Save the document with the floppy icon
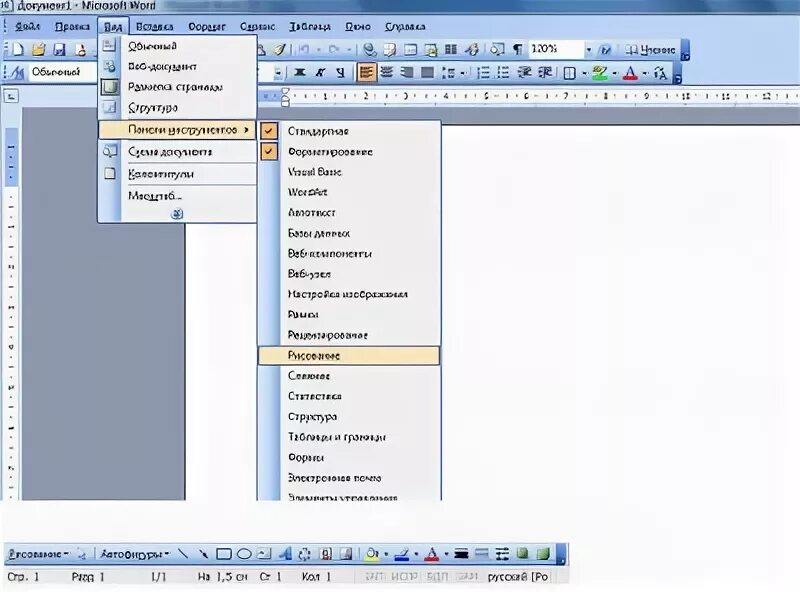Viewport: 800px width, 592px height. pos(60,50)
